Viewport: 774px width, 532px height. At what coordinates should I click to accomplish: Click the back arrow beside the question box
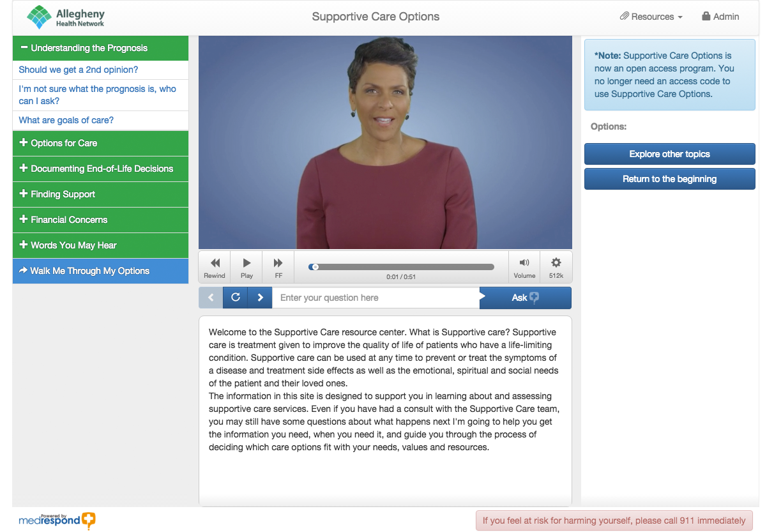pyautogui.click(x=211, y=298)
